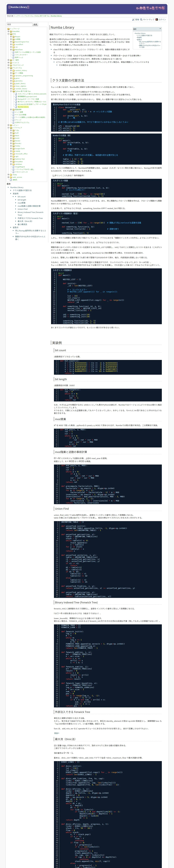Click the folder icon beside Docker

[13, 141]
